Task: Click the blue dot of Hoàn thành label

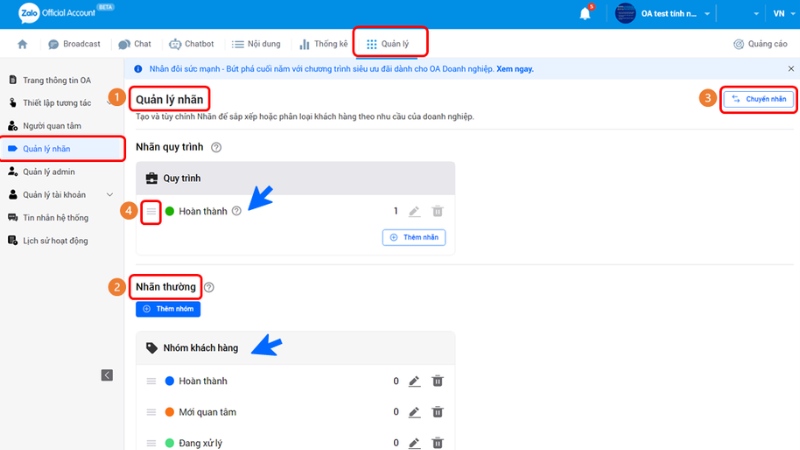Action: point(169,381)
